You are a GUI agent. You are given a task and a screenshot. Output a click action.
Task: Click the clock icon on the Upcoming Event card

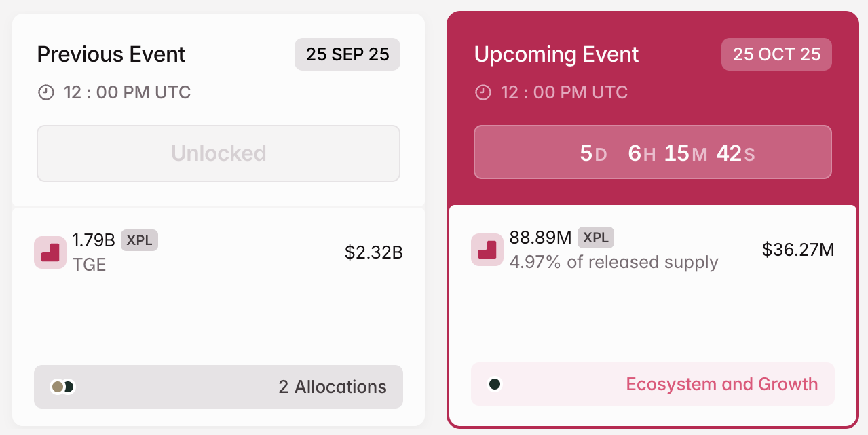click(483, 92)
